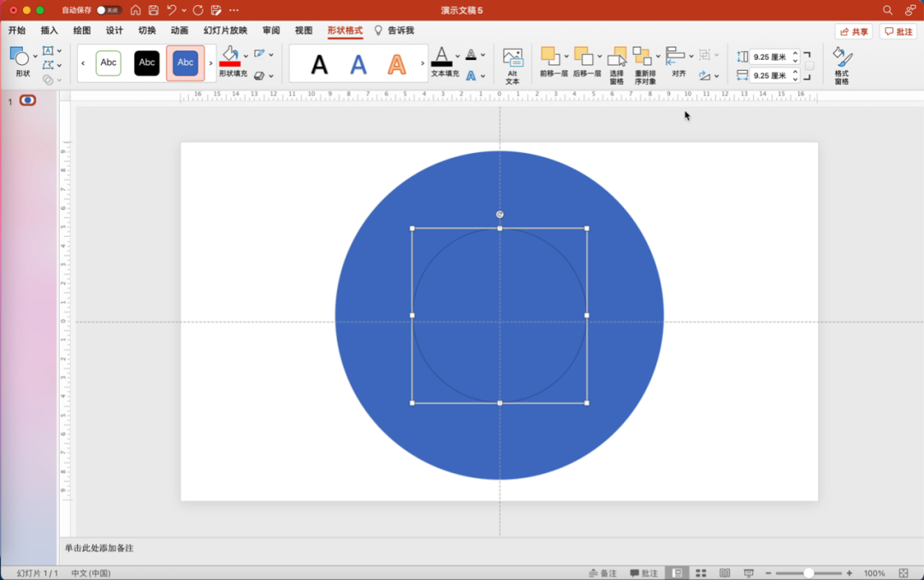
Task: Open the Bring Forward (前移一层) dropdown arrow
Action: click(566, 56)
